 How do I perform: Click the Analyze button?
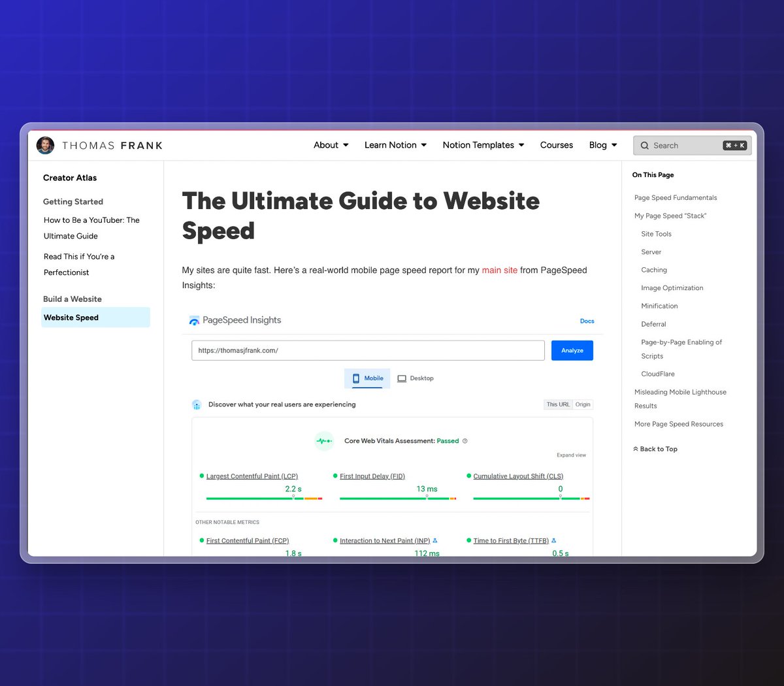[572, 350]
